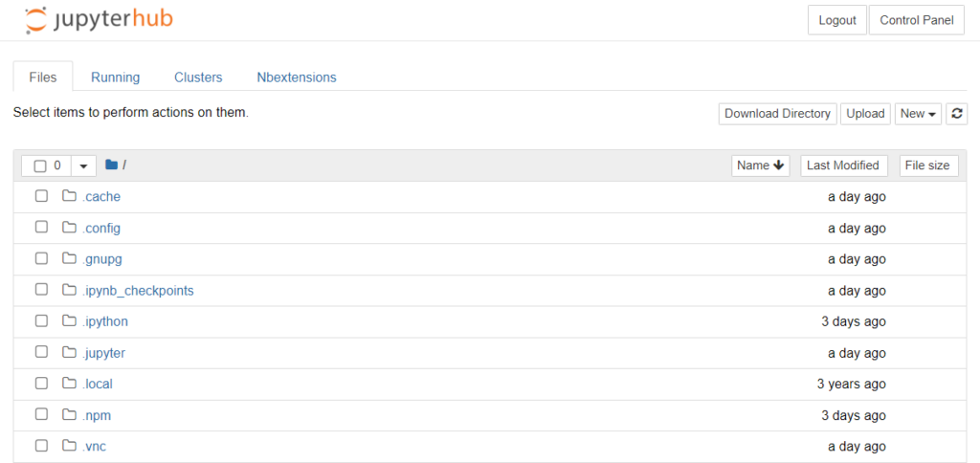Viewport: 980px width, 463px height.
Task: Click the .gnupg folder icon
Action: coord(69,258)
